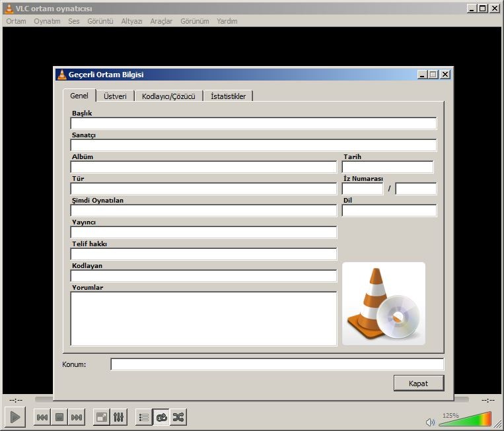
Task: Start playback with the Play button
Action: coord(15,417)
